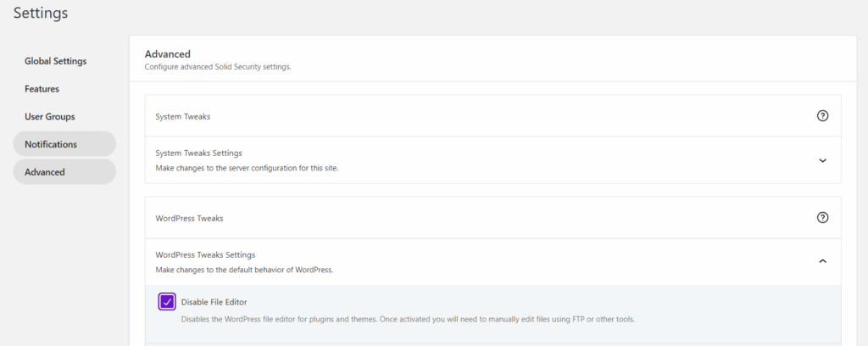Select Advanced tab in sidebar
The image size is (868, 346).
[x=64, y=171]
